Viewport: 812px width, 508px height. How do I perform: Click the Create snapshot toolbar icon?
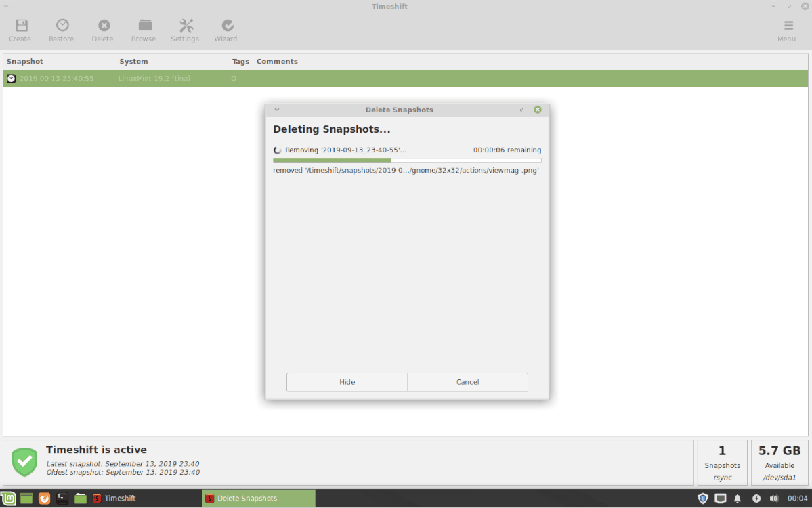click(20, 30)
